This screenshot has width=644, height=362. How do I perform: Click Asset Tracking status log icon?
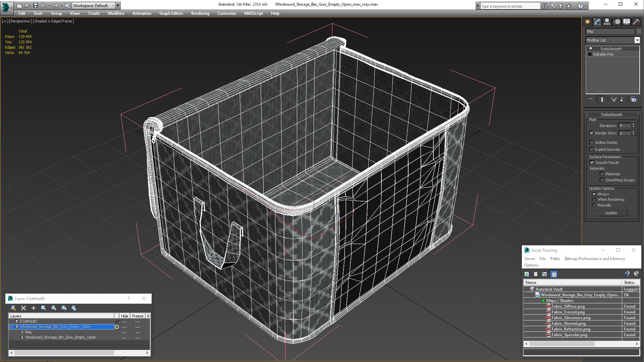[536, 274]
